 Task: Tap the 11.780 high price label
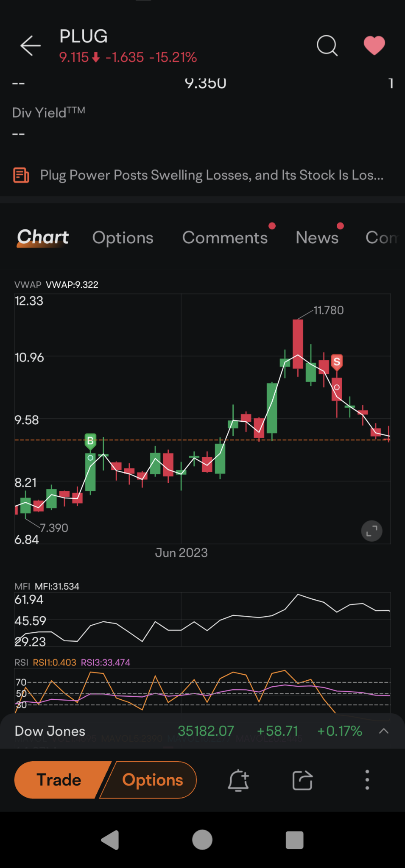point(329,310)
